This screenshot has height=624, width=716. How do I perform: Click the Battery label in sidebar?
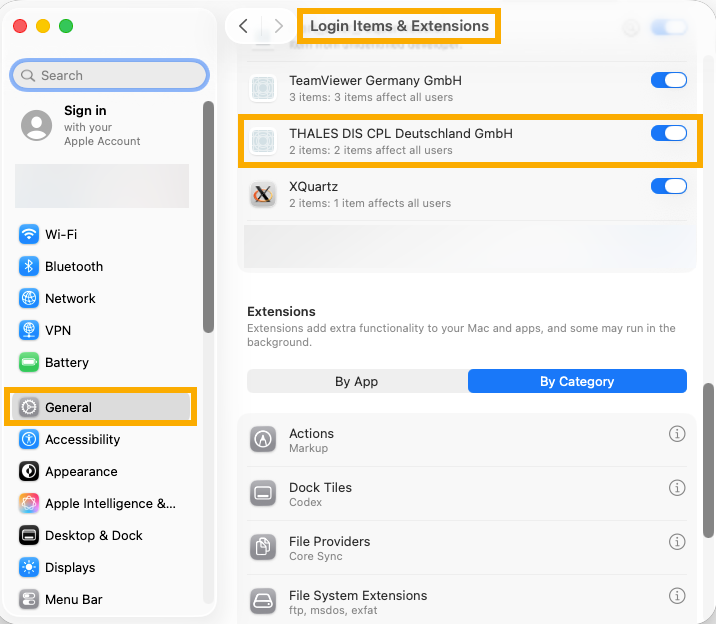coord(67,362)
